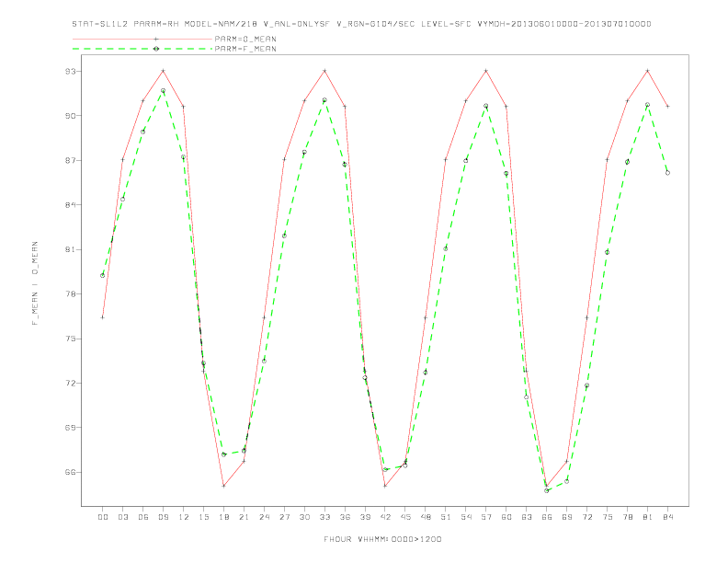Screen dimensions: 728x563
Task: Click the F_MEAN circle data point at hour 69
Action: click(x=567, y=481)
